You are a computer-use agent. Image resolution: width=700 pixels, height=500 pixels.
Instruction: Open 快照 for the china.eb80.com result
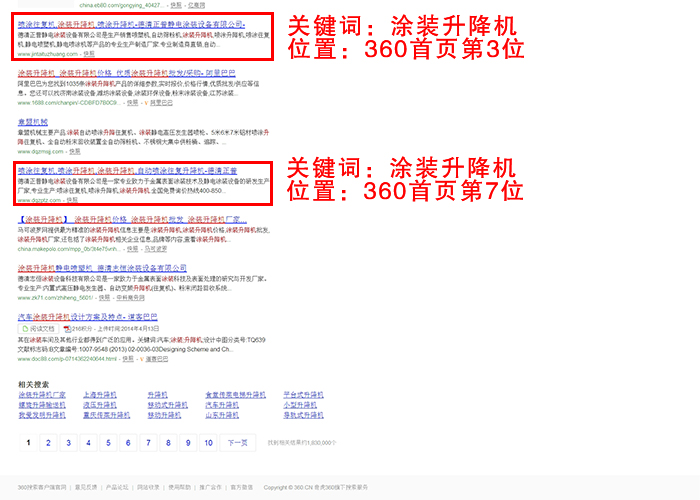176,5
